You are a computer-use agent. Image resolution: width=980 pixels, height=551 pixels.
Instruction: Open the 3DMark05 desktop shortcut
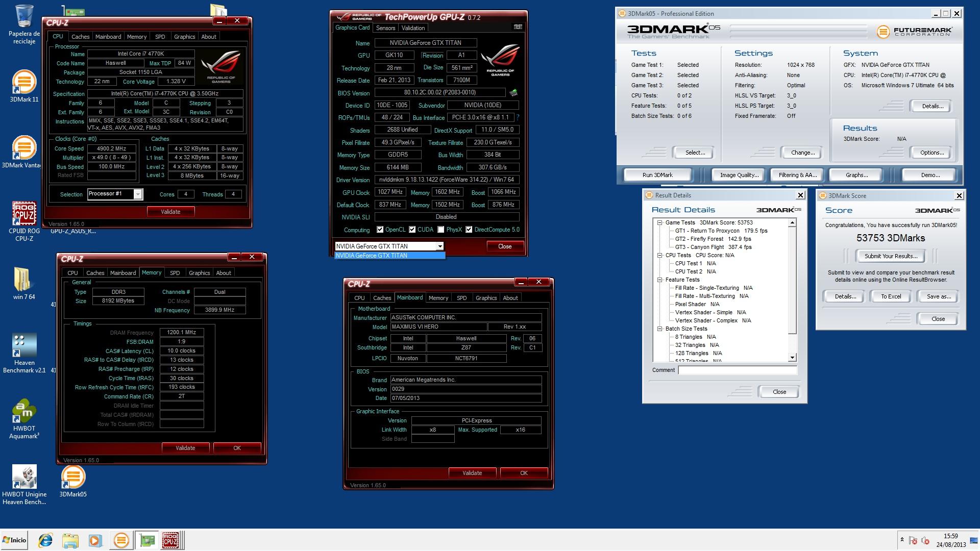[73, 481]
